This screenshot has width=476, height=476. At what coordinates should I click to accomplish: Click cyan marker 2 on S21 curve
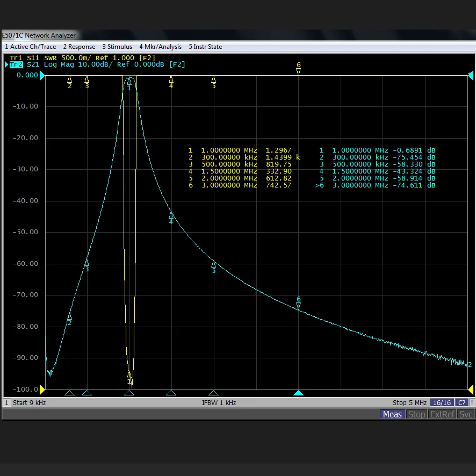pyautogui.click(x=69, y=317)
